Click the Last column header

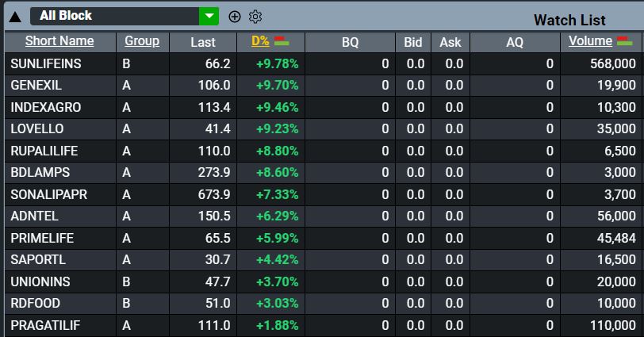203,42
